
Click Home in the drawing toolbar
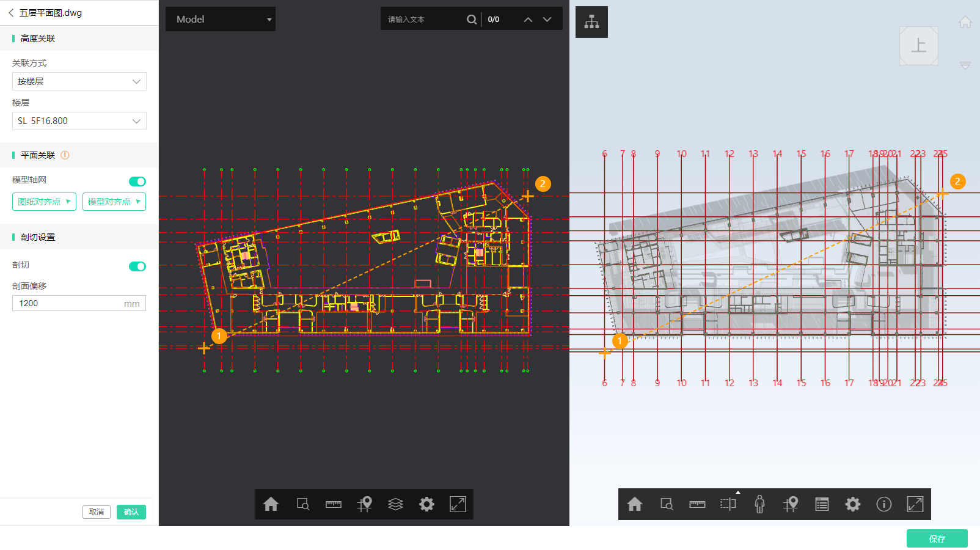coord(271,504)
